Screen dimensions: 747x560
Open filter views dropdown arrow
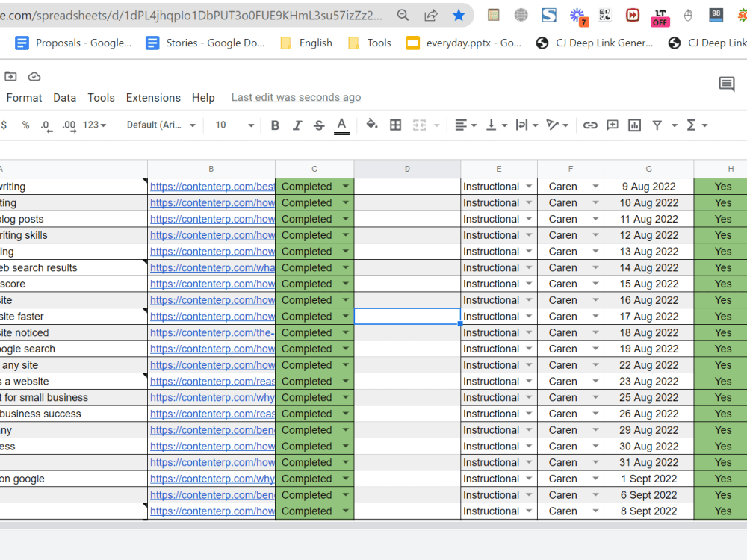pos(674,125)
